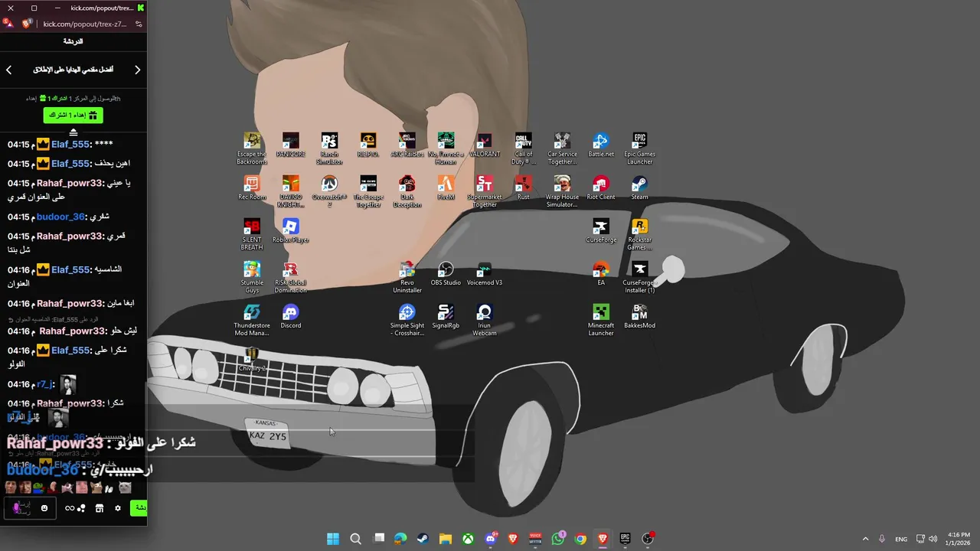Open CurseForge desktop shortcut
This screenshot has height=551, width=980.
601,230
